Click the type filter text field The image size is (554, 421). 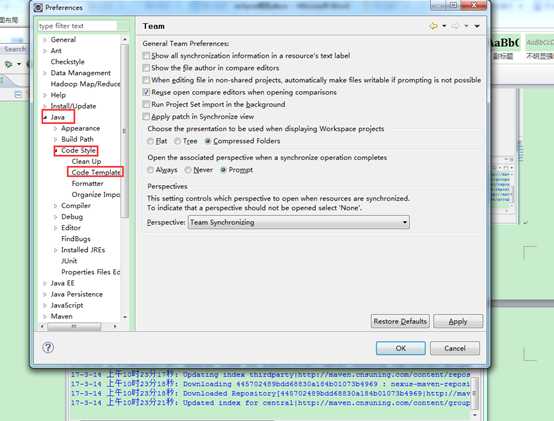coord(77,26)
